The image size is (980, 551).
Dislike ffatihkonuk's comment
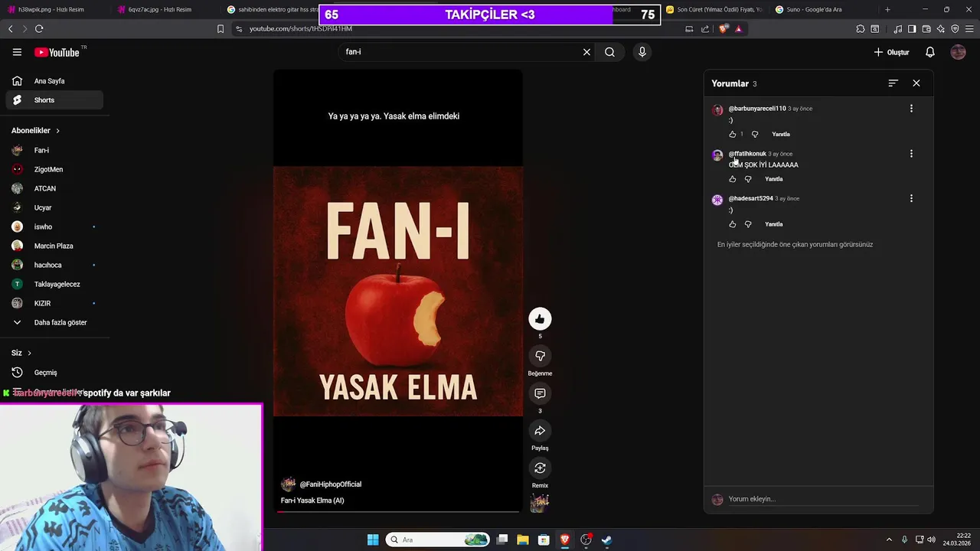[748, 179]
